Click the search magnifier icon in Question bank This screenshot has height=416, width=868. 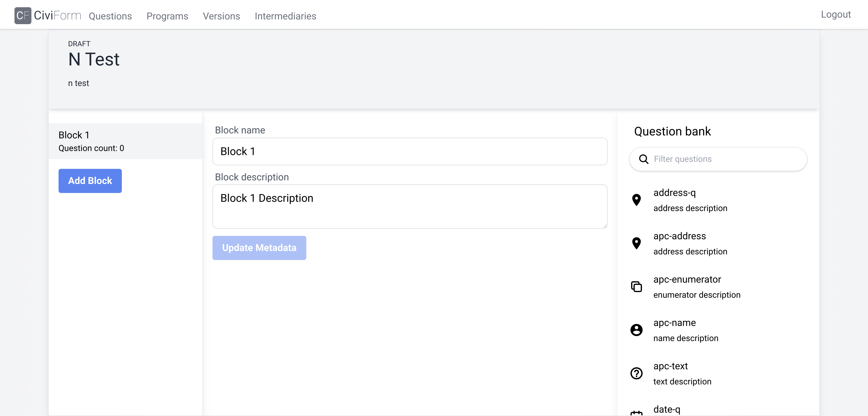click(644, 159)
